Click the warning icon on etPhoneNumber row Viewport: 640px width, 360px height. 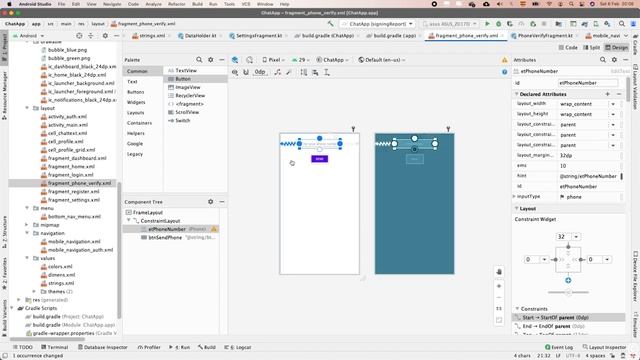pos(213,229)
